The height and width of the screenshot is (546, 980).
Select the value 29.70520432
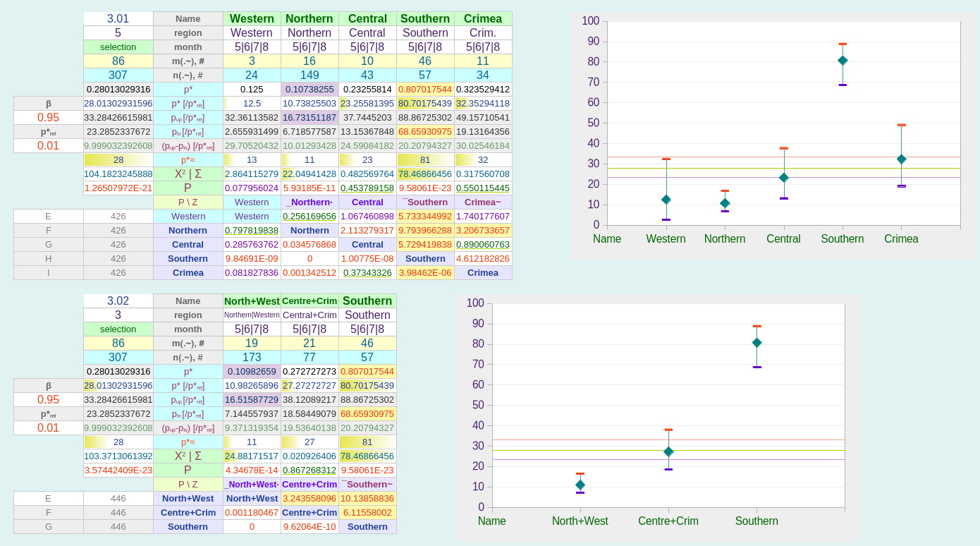(x=252, y=146)
